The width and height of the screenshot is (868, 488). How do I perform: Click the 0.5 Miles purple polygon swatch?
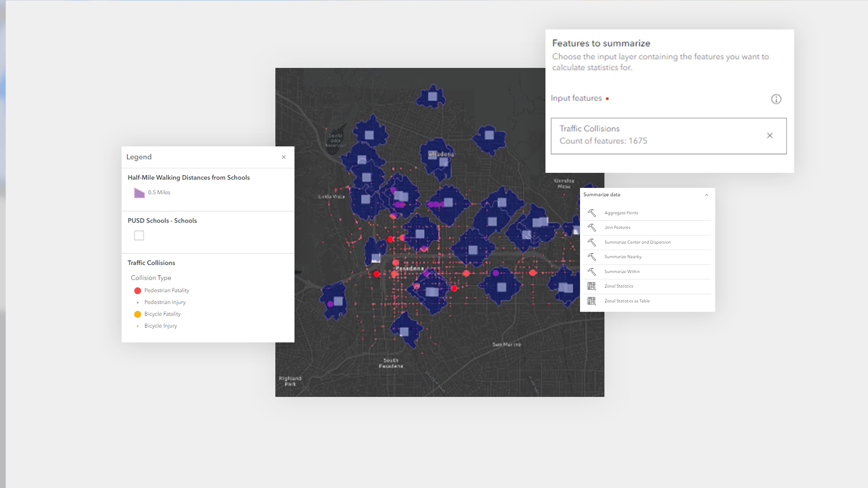click(139, 193)
